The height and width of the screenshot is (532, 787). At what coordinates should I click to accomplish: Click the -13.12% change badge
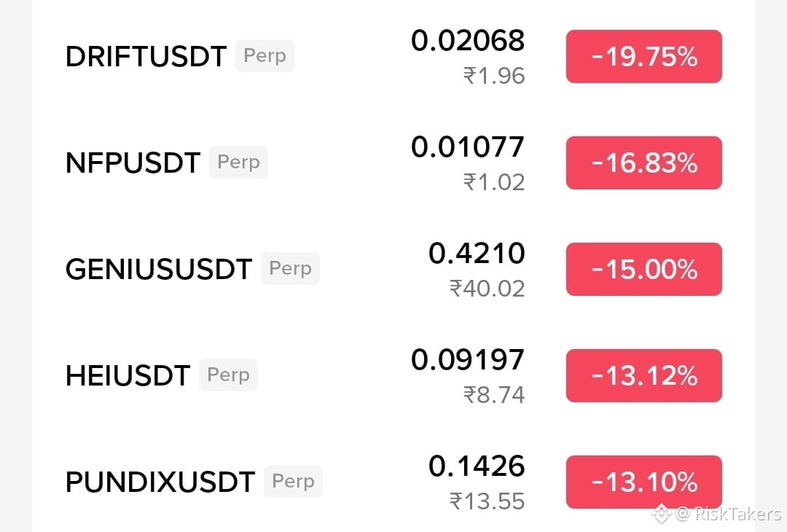(x=644, y=375)
